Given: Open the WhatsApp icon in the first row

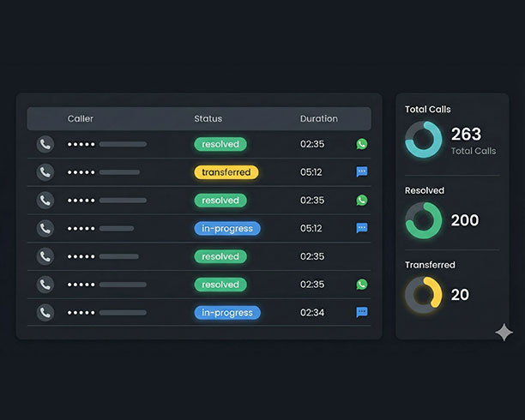Looking at the screenshot, I should [362, 144].
